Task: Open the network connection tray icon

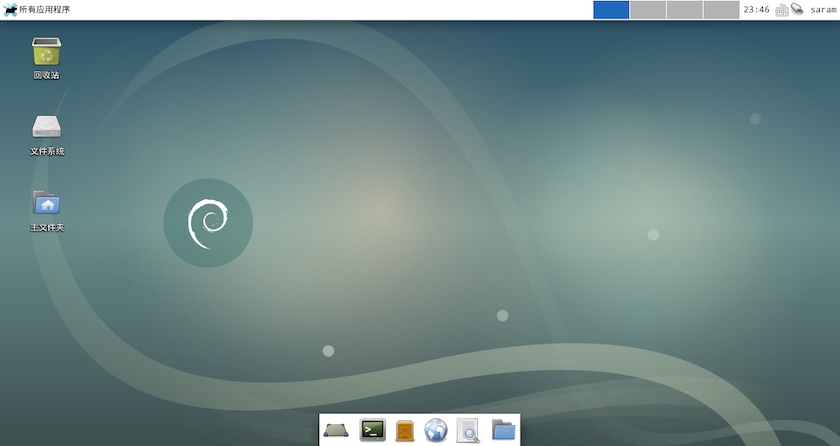Action: (x=797, y=9)
